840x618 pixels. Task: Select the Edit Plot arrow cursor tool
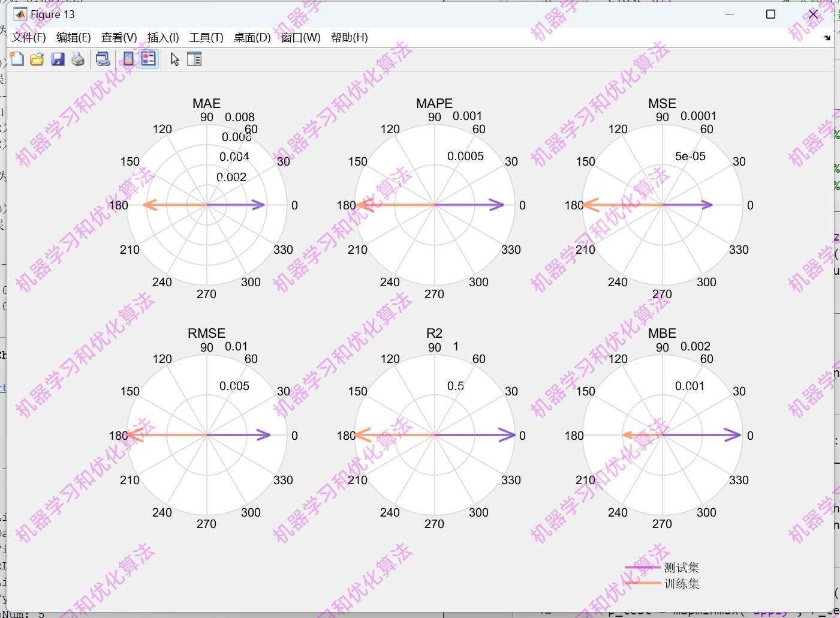tap(174, 59)
